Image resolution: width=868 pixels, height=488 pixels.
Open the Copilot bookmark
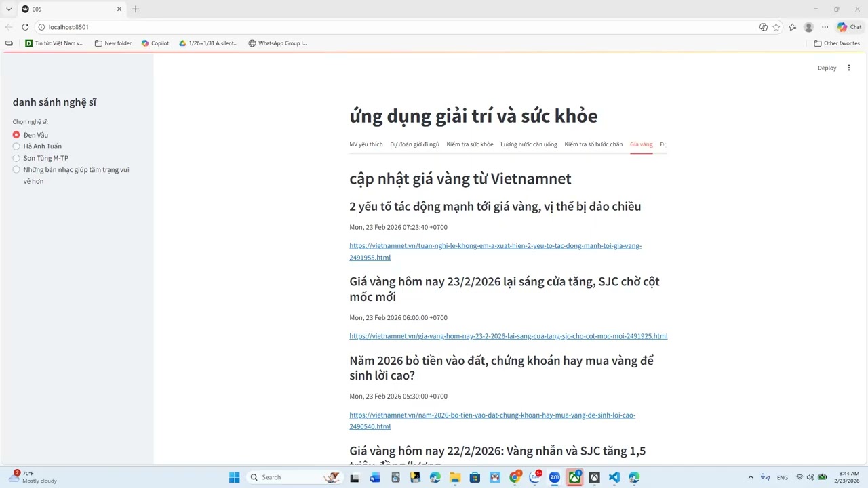155,43
